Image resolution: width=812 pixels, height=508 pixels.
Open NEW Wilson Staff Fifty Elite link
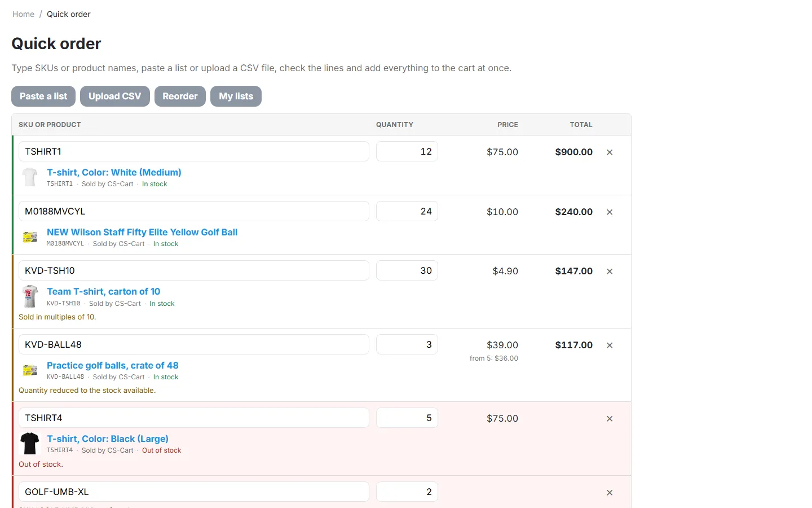coord(142,232)
